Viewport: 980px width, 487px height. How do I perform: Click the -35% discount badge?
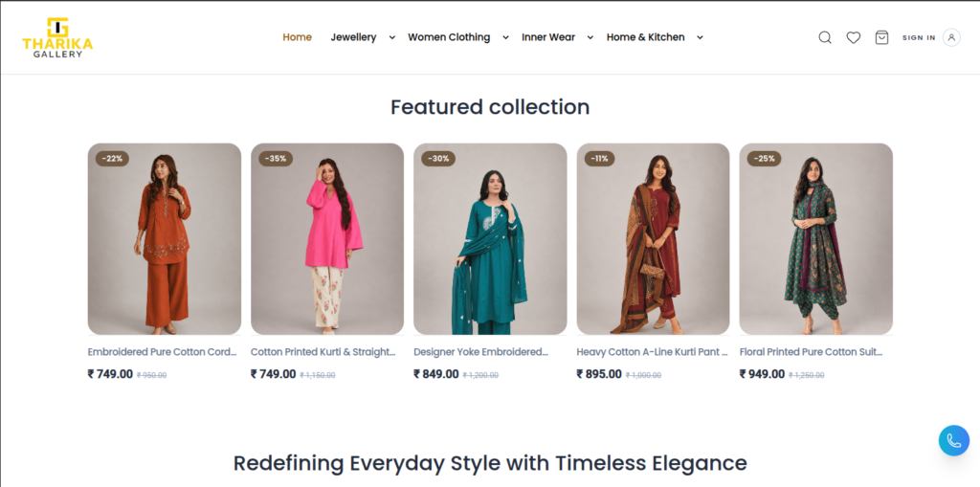[x=276, y=158]
